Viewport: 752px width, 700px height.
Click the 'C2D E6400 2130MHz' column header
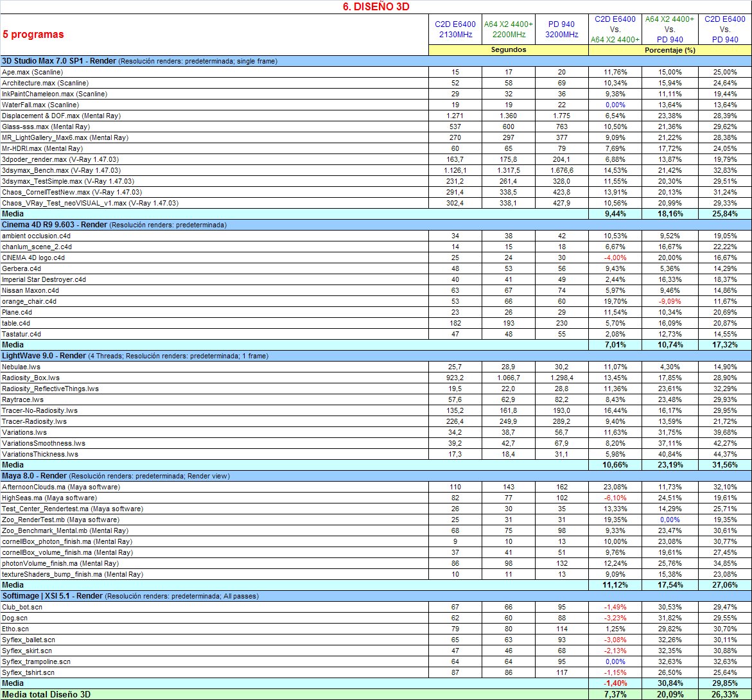coord(455,30)
